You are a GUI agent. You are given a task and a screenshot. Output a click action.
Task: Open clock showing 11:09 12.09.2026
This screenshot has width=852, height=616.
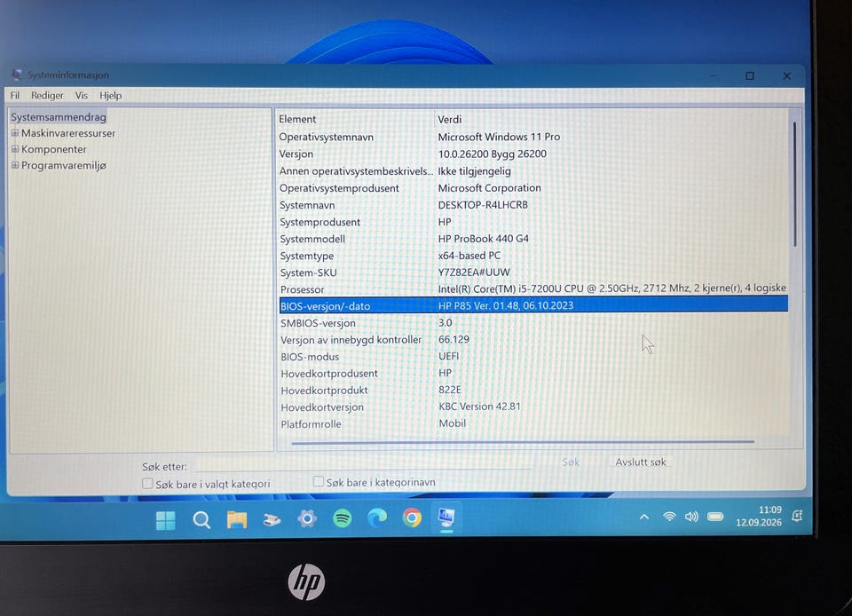coord(759,516)
